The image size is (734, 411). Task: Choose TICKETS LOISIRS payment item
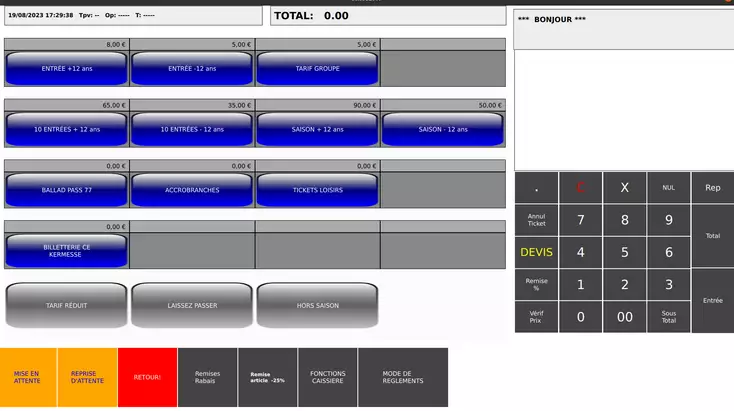[x=317, y=190]
